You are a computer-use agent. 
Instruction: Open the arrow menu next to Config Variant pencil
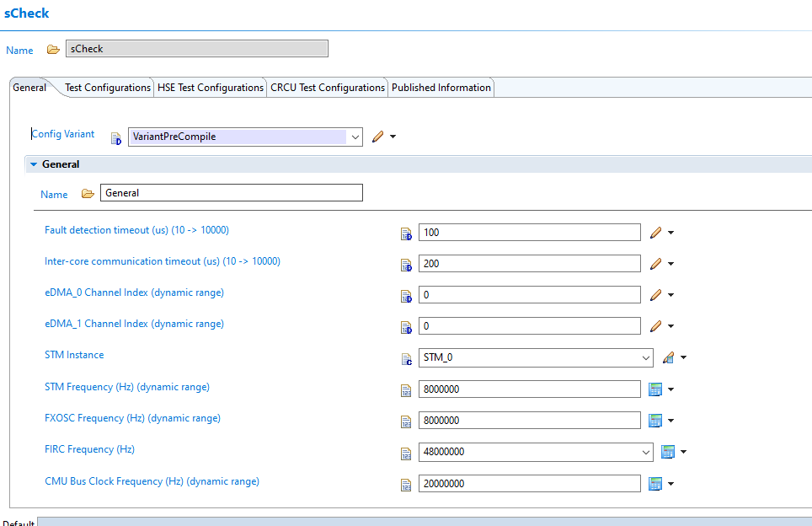(393, 137)
